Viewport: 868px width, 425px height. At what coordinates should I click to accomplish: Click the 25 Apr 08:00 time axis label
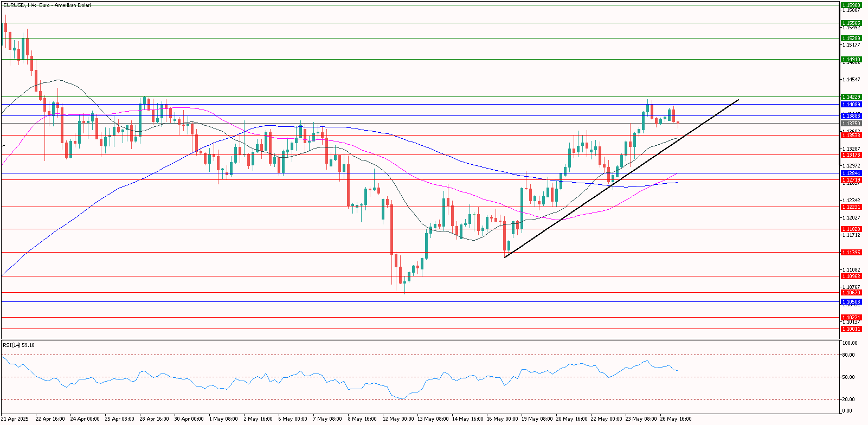tap(119, 419)
